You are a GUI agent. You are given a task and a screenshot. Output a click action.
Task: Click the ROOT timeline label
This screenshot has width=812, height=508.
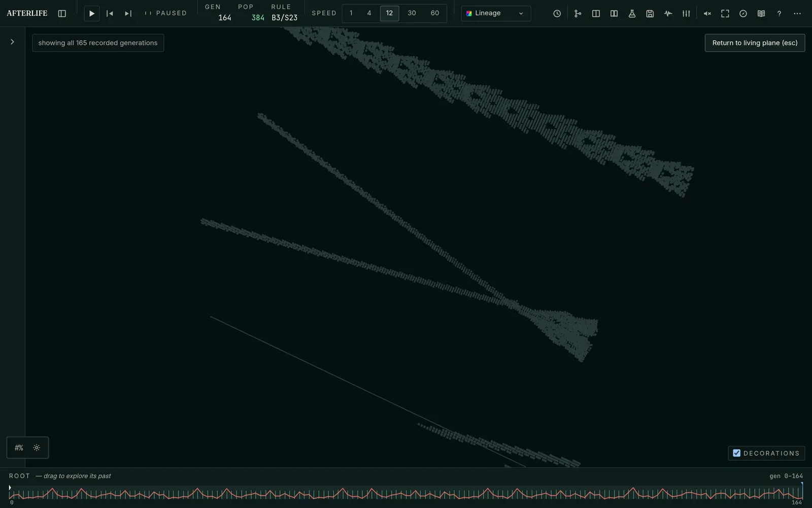[x=19, y=476]
